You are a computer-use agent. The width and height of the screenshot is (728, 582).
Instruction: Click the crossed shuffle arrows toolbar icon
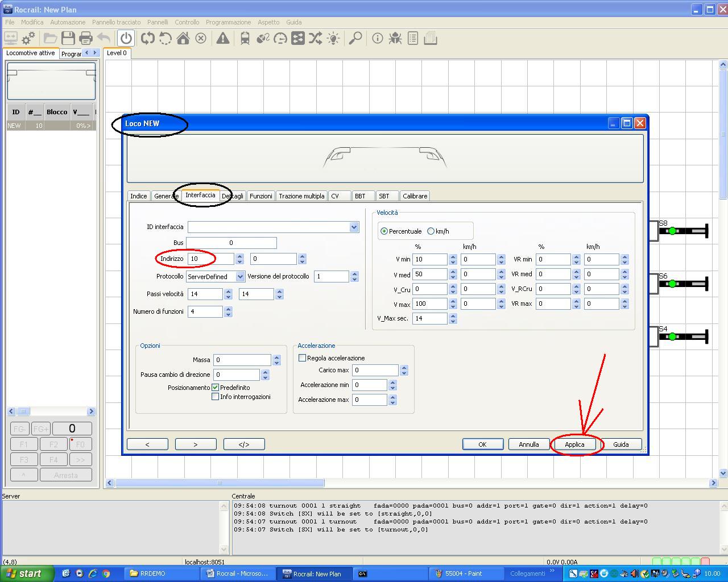click(x=316, y=38)
